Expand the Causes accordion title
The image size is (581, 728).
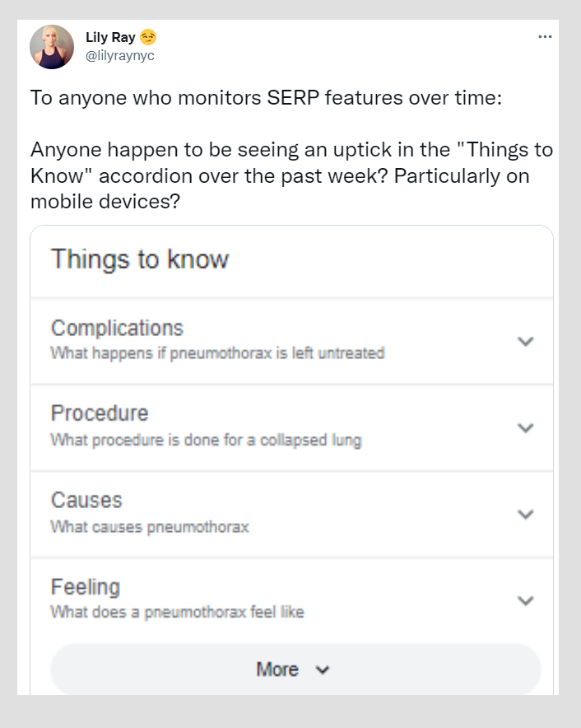86,500
